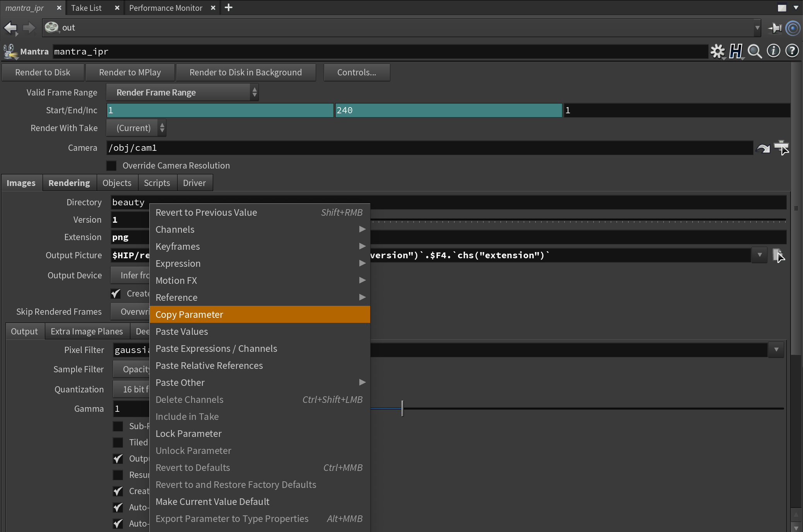
Task: Click the Controls... button
Action: point(356,72)
